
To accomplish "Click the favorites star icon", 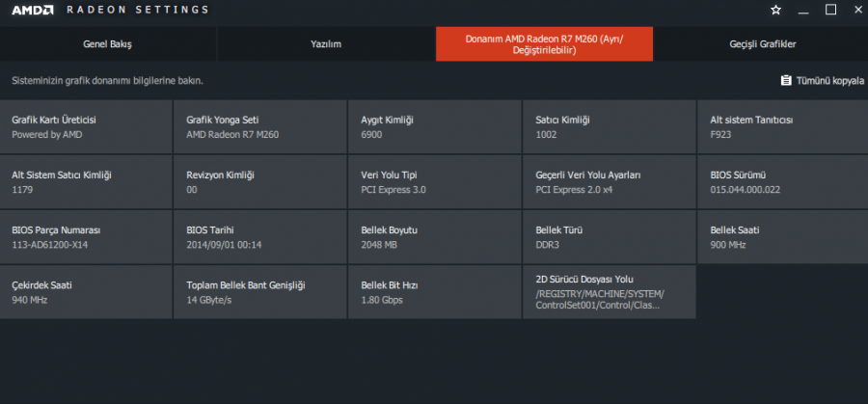I will (x=776, y=10).
